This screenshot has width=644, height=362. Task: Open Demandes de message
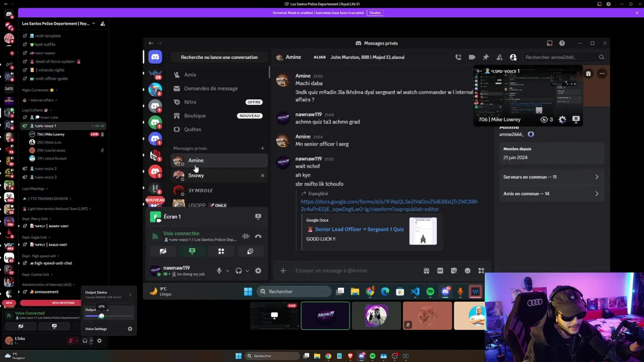pyautogui.click(x=218, y=88)
